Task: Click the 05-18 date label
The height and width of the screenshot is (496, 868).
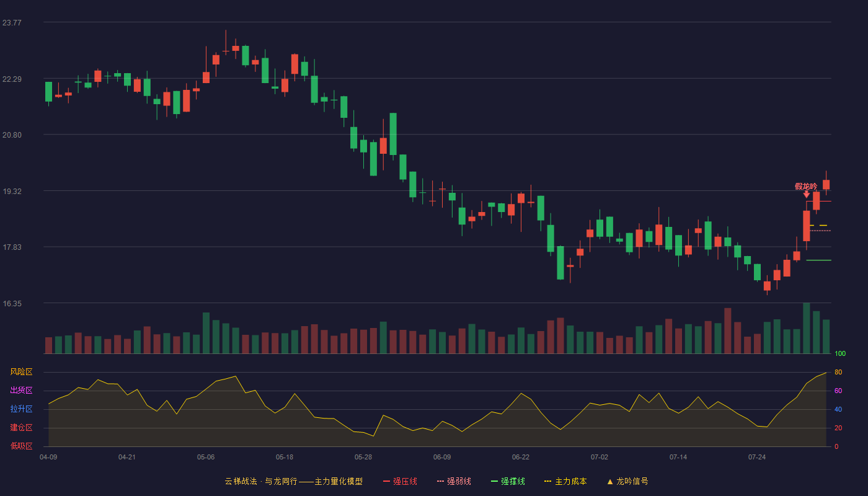Action: click(285, 457)
